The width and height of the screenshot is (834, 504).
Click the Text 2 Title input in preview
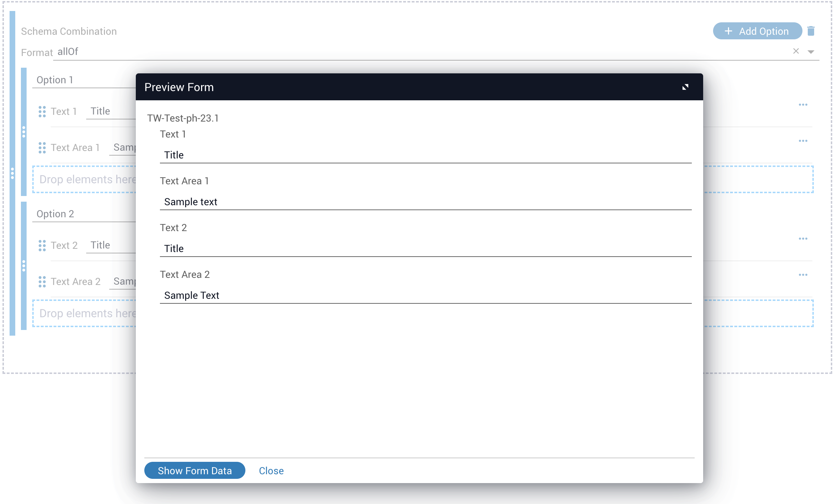point(426,249)
